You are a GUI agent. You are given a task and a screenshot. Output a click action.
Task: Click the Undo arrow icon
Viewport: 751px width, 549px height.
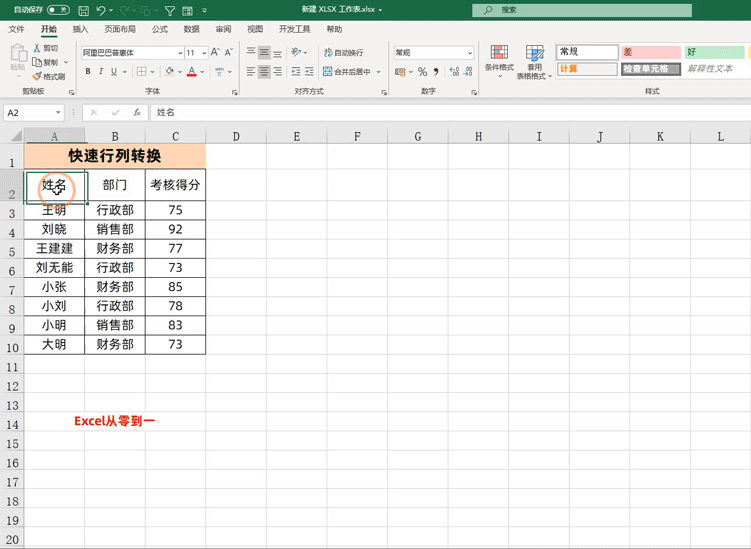tap(101, 10)
